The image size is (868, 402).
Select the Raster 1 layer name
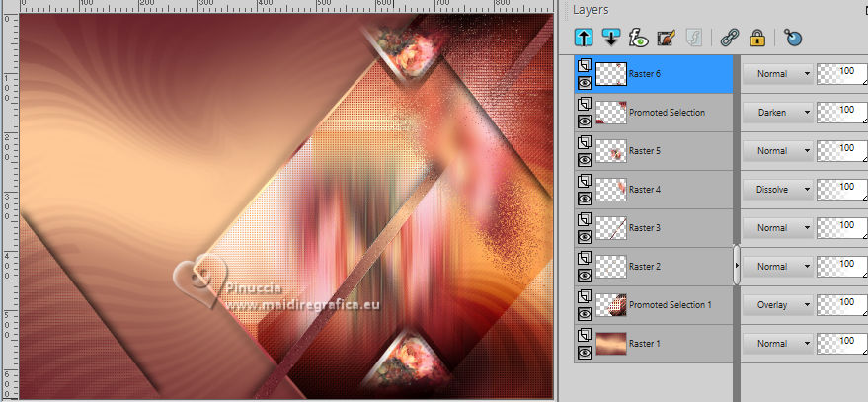(645, 344)
